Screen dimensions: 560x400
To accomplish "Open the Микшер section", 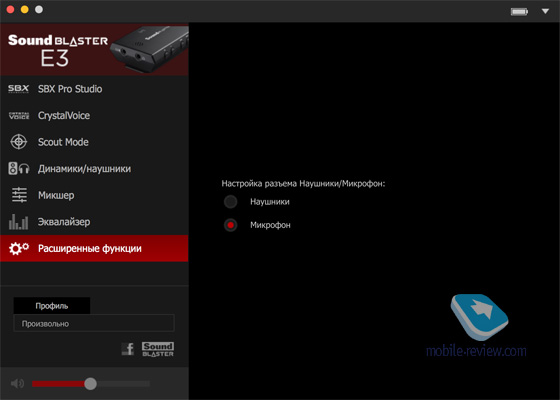I will coord(94,195).
